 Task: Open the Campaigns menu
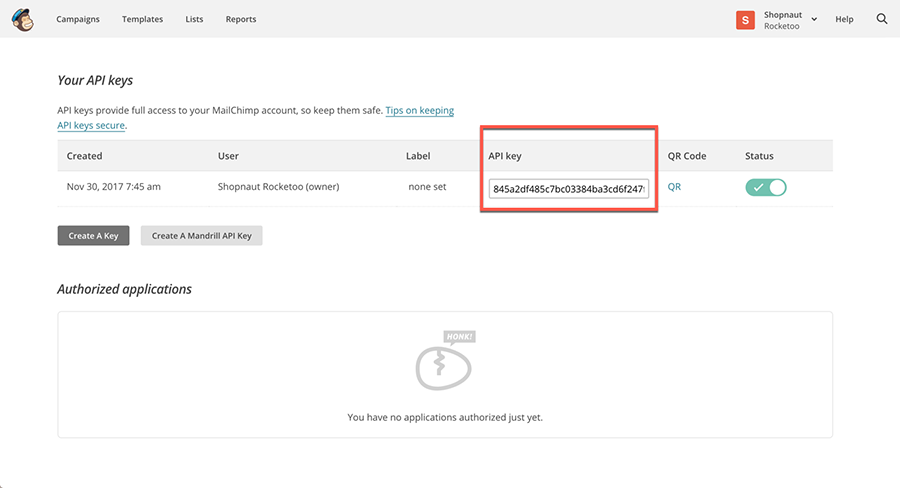(78, 19)
